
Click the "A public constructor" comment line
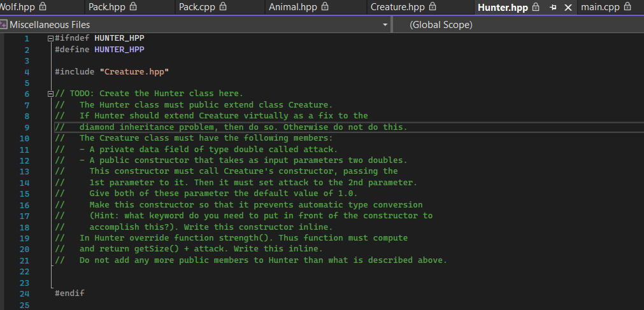click(231, 160)
